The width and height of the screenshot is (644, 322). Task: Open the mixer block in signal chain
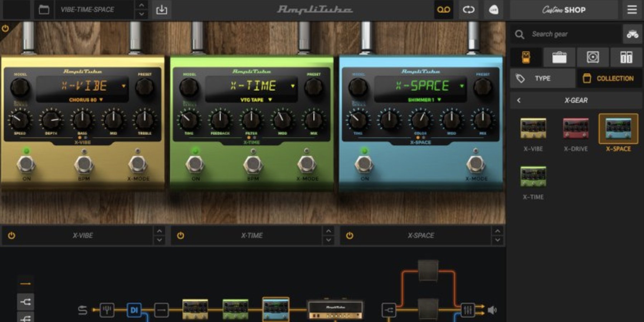[x=467, y=310]
